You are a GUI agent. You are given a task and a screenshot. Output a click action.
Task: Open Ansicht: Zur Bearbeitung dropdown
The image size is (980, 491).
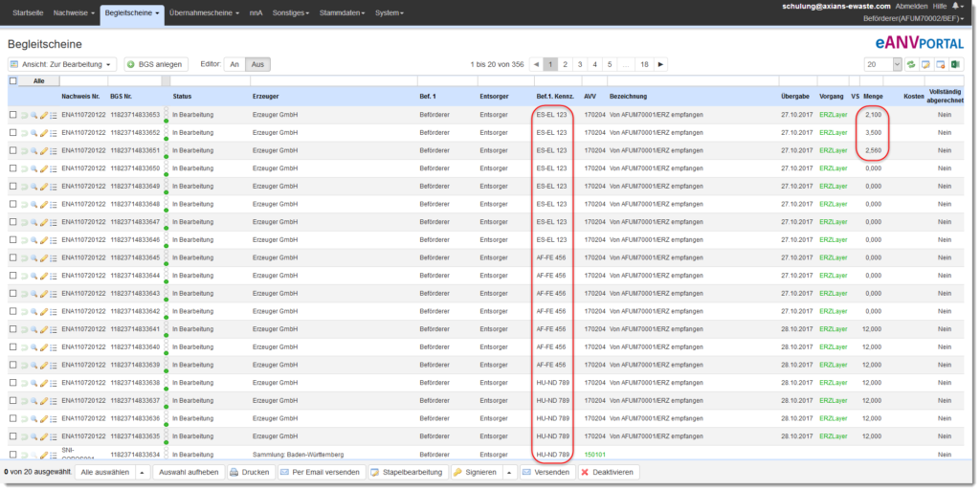pyautogui.click(x=62, y=64)
